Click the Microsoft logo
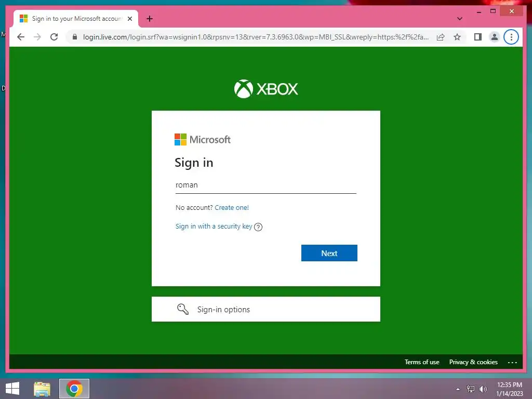This screenshot has height=399, width=532. click(202, 139)
